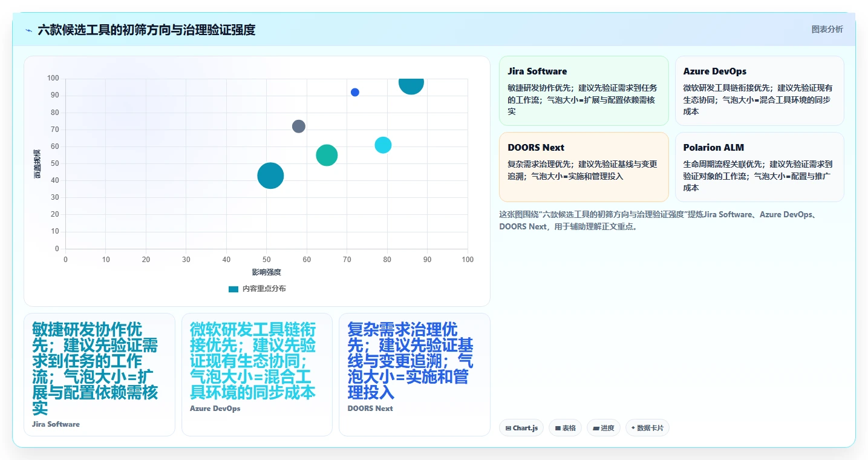Click the 数据卡片 tag chip

pos(647,428)
